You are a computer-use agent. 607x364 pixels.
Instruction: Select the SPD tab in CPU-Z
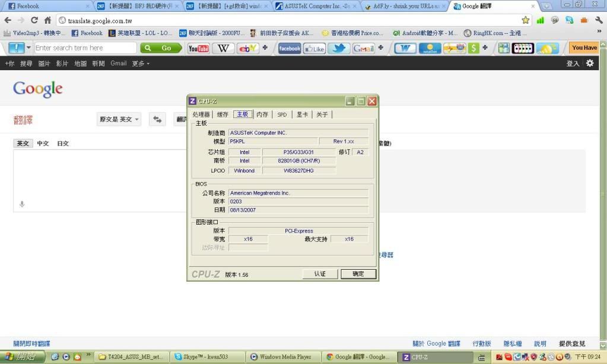[x=282, y=114]
